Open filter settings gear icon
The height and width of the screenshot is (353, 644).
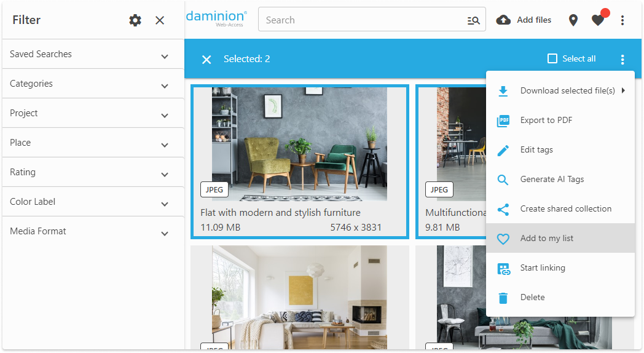point(135,20)
